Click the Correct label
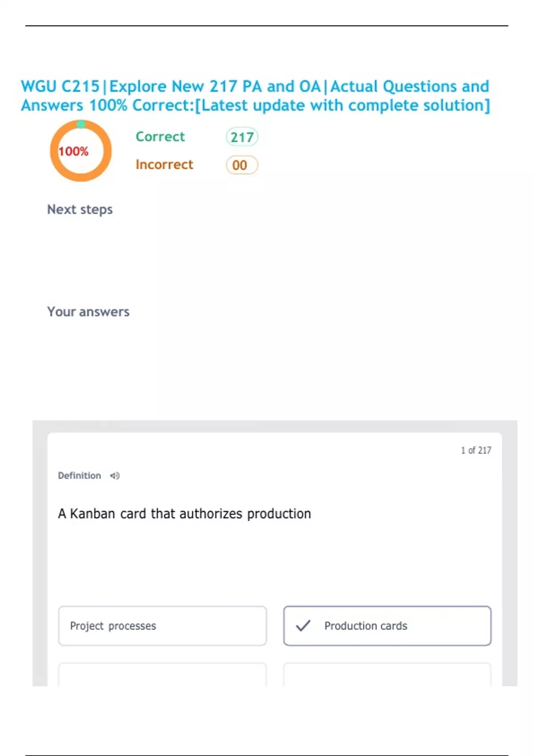This screenshot has width=534, height=756. [160, 137]
